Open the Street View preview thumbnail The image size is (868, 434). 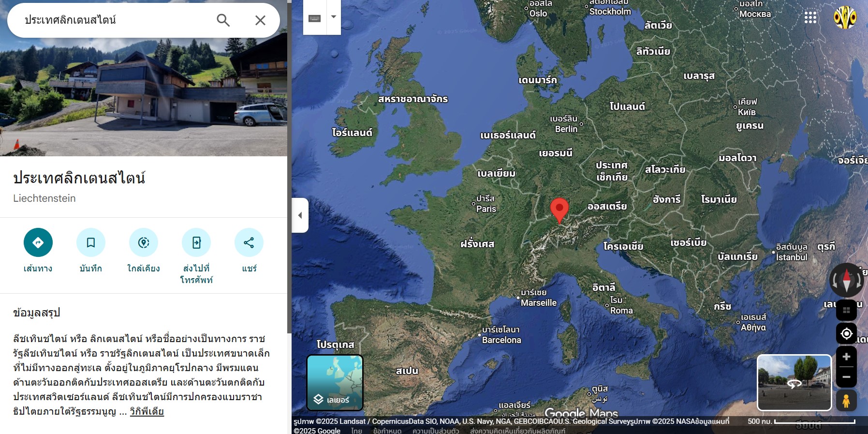coord(794,383)
